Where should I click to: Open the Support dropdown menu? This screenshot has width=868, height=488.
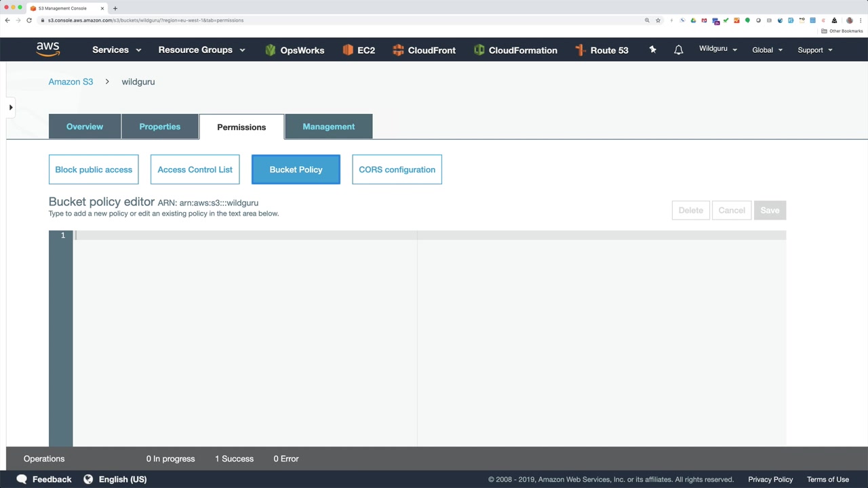coord(815,50)
